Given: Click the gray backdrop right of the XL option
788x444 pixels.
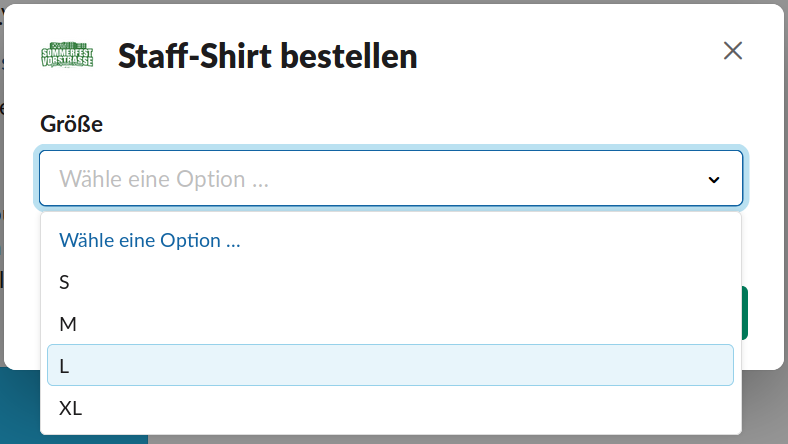Looking at the screenshot, I should [764, 408].
